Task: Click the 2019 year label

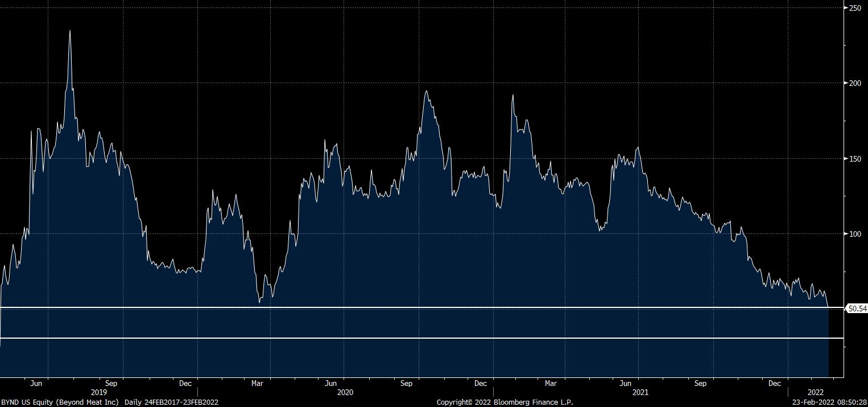Action: tap(99, 393)
